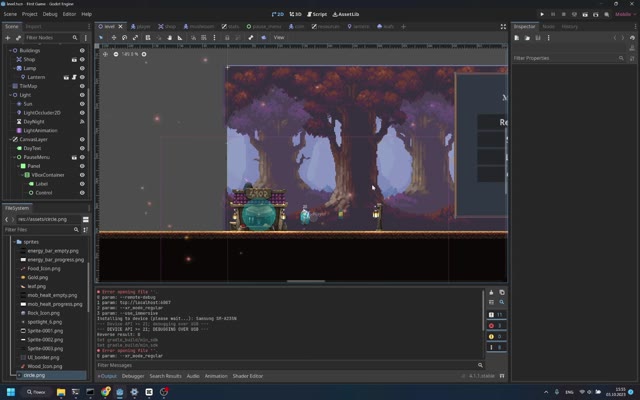Select the Move tool in viewport toolbar
The image size is (640, 400).
tap(114, 38)
